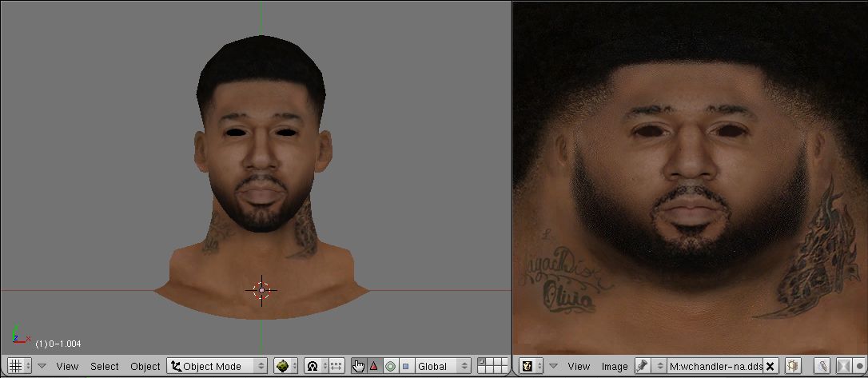Open the Global orientation dropdown
868x378 pixels.
442,366
